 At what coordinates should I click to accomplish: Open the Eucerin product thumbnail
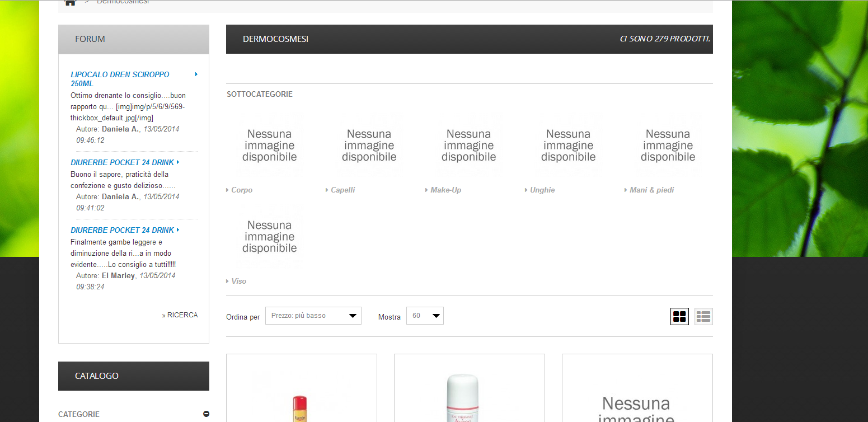(302, 388)
